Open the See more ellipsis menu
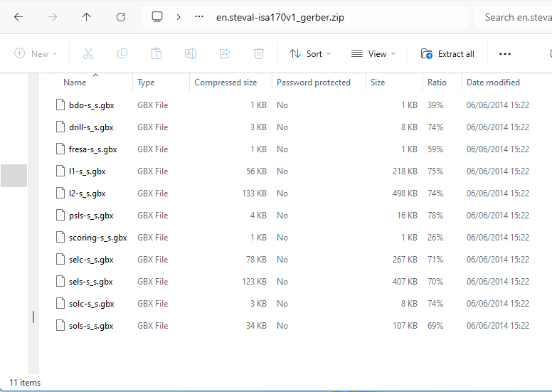 click(x=505, y=53)
